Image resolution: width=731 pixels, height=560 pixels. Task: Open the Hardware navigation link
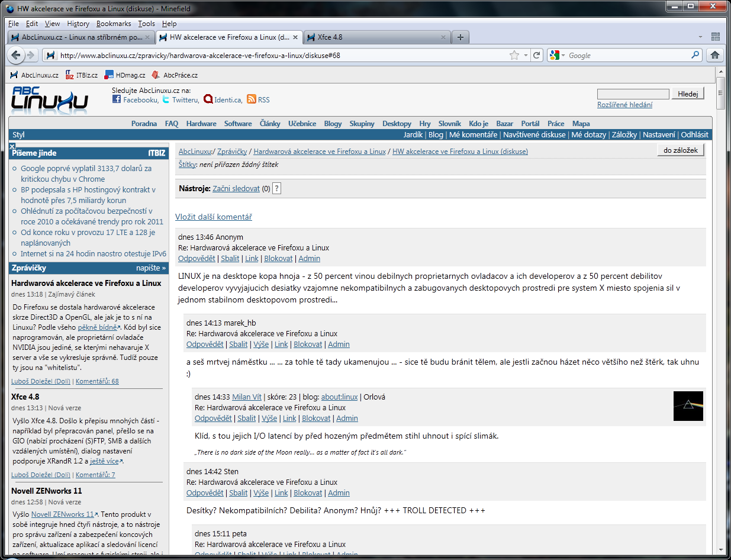(x=201, y=124)
